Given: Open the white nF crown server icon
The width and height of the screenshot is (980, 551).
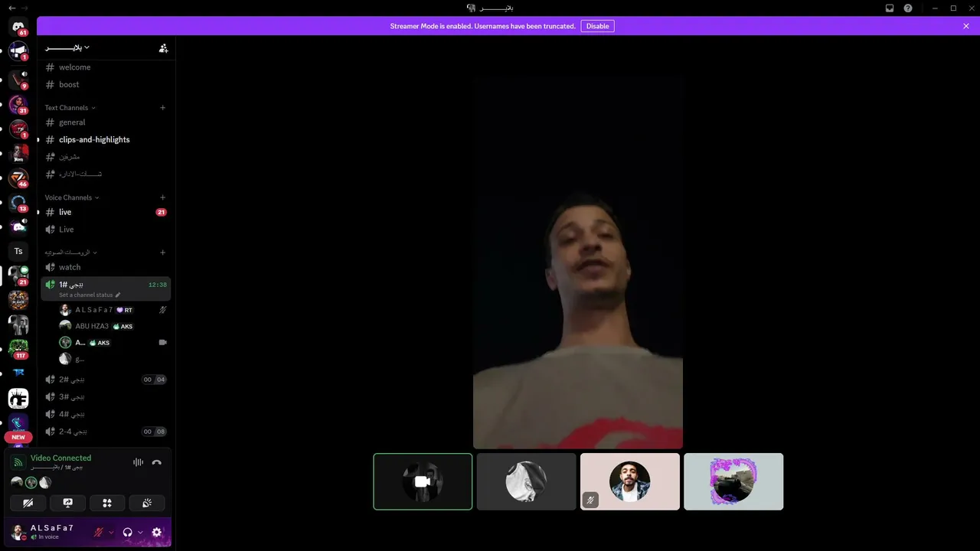Looking at the screenshot, I should click(18, 398).
